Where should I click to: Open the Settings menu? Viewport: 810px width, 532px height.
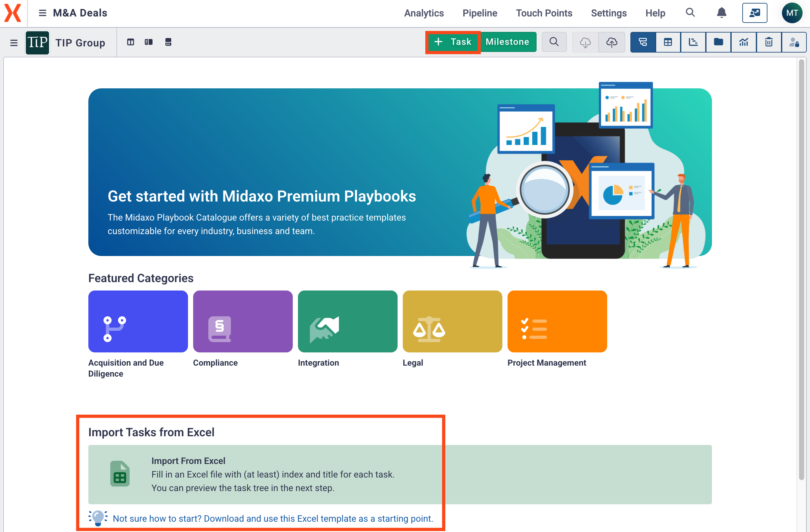tap(608, 13)
